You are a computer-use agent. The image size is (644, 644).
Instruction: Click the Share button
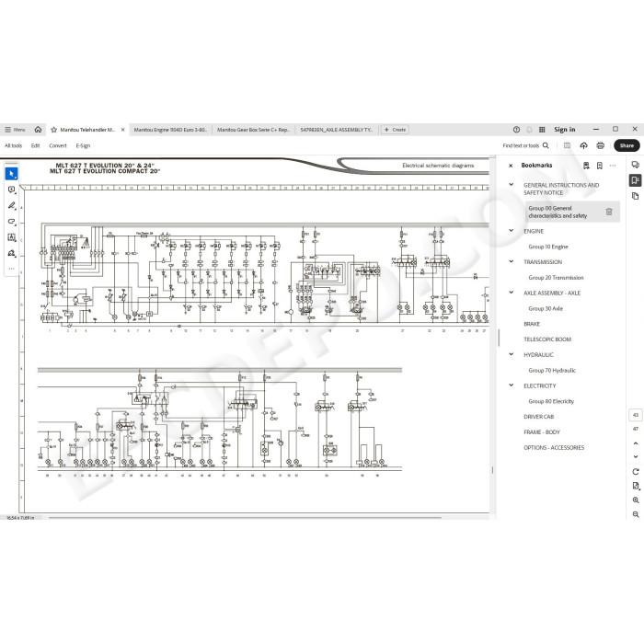627,145
